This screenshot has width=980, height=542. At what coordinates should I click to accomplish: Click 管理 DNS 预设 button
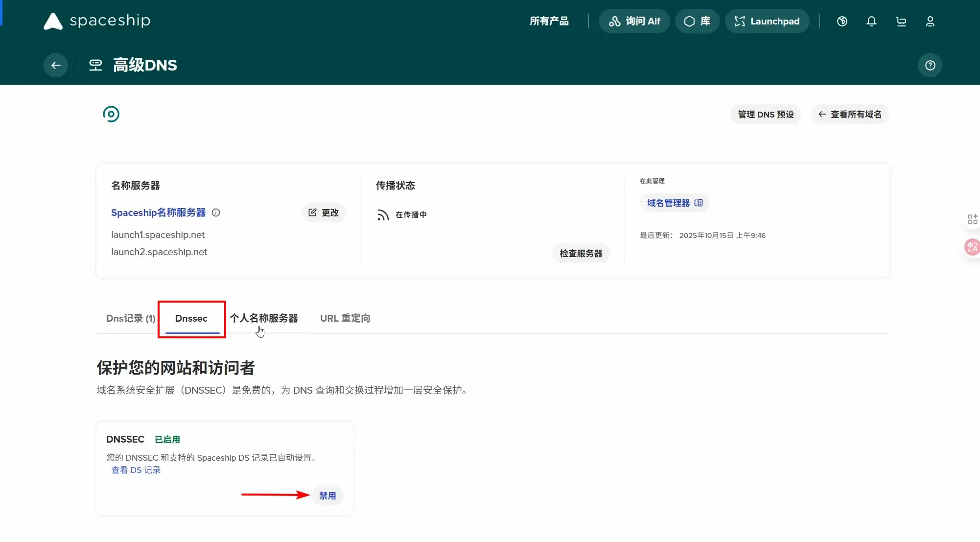pyautogui.click(x=766, y=114)
